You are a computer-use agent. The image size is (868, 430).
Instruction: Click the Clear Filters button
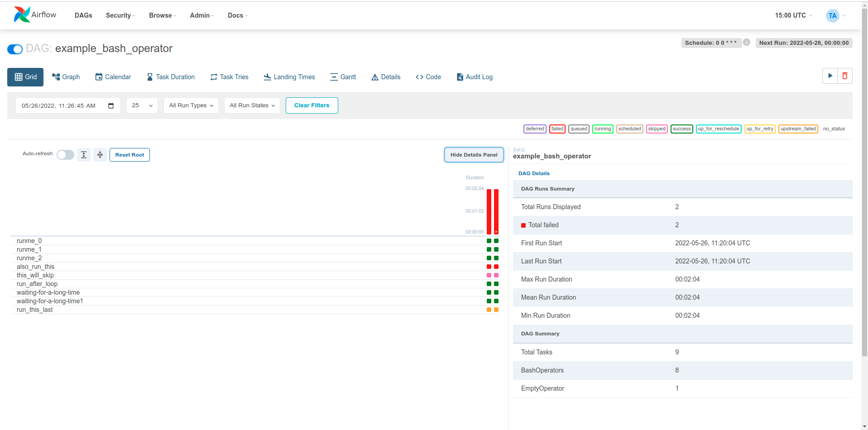pos(312,105)
